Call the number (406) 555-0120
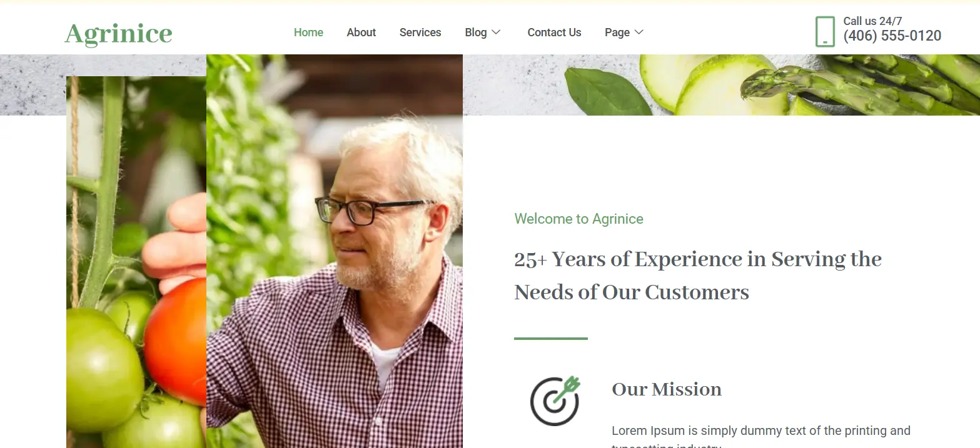The height and width of the screenshot is (448, 980). (x=892, y=36)
